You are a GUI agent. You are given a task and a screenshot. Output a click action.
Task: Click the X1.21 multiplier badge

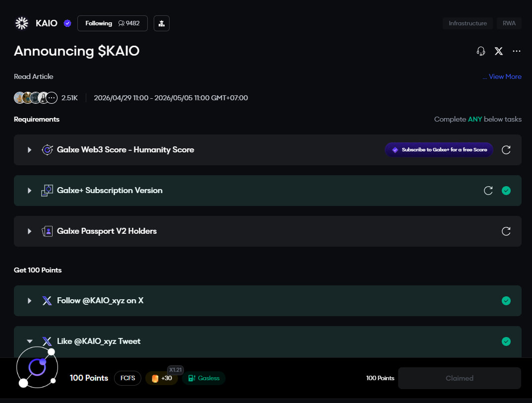point(176,370)
